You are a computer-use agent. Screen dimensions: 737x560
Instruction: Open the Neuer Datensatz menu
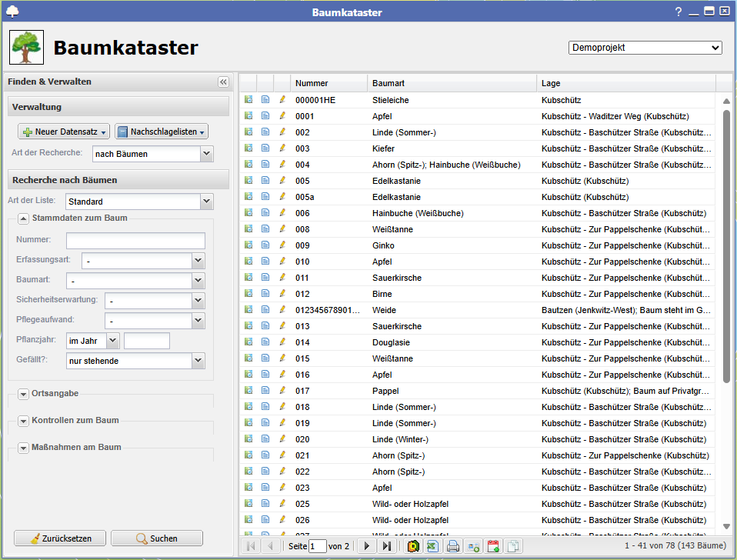pyautogui.click(x=64, y=132)
